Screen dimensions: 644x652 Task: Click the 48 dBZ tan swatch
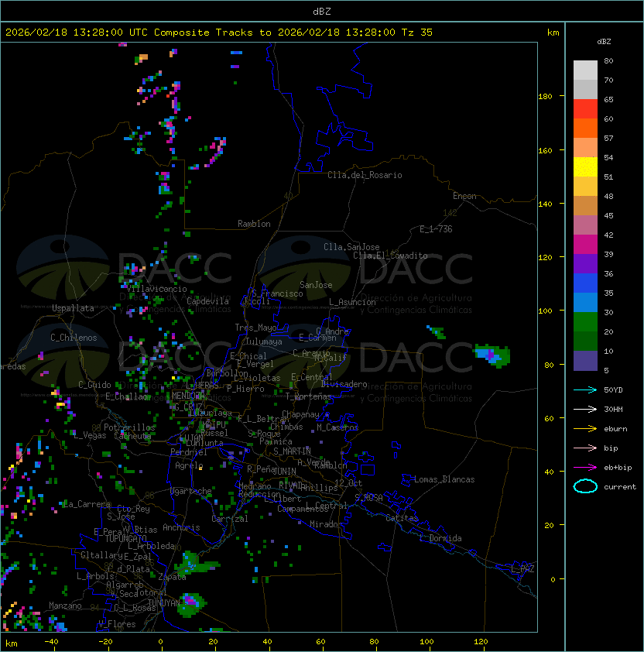[585, 205]
